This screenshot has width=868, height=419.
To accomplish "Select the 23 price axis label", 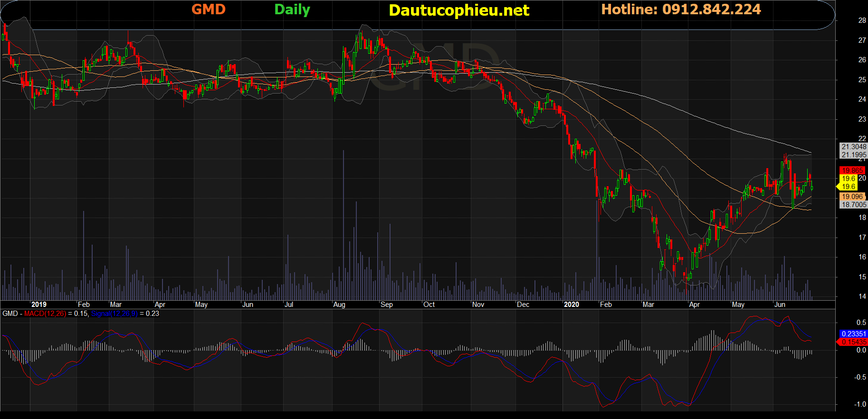I will (x=862, y=119).
